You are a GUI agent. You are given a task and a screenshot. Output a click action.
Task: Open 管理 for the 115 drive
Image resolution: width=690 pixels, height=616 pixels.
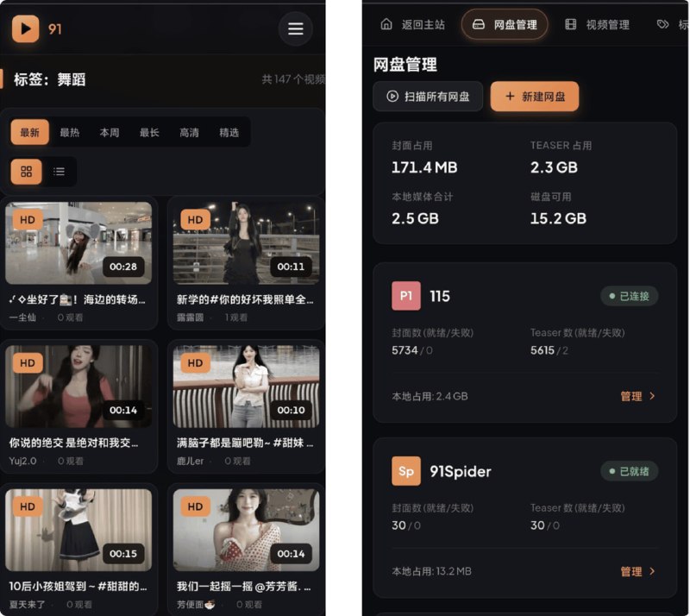637,396
